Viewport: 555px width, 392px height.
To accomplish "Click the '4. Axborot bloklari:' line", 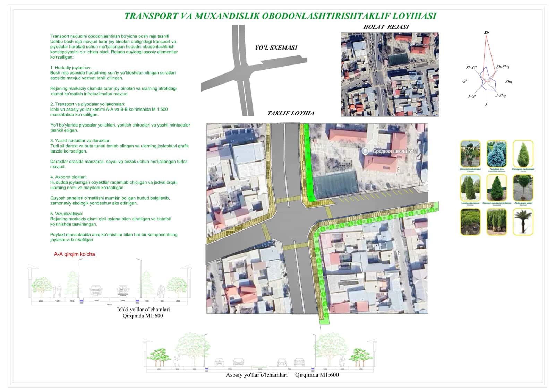I will pyautogui.click(x=68, y=177).
